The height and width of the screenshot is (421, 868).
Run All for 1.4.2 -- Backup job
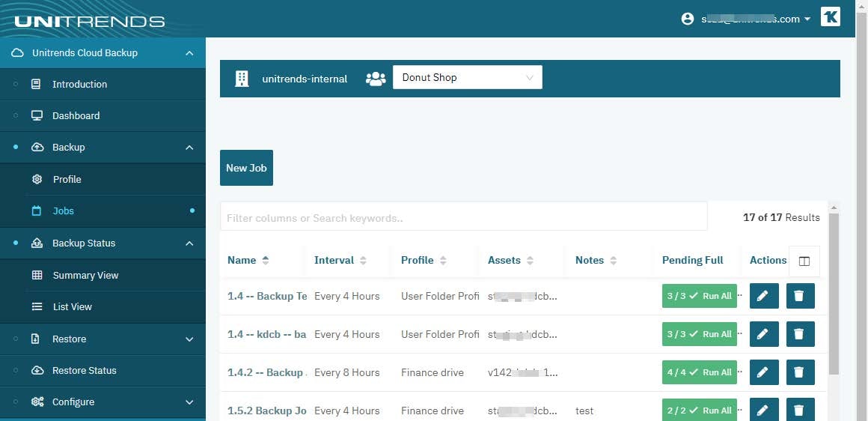pos(700,372)
